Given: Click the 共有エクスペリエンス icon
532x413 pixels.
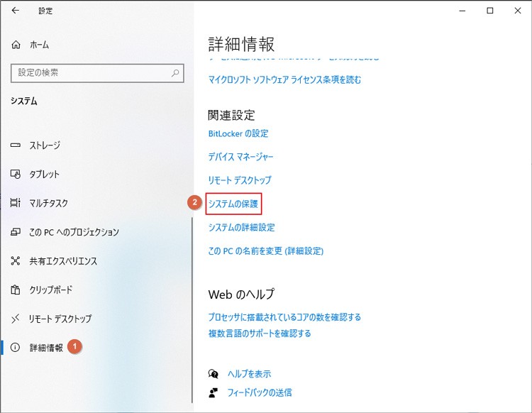Looking at the screenshot, I should tap(16, 261).
